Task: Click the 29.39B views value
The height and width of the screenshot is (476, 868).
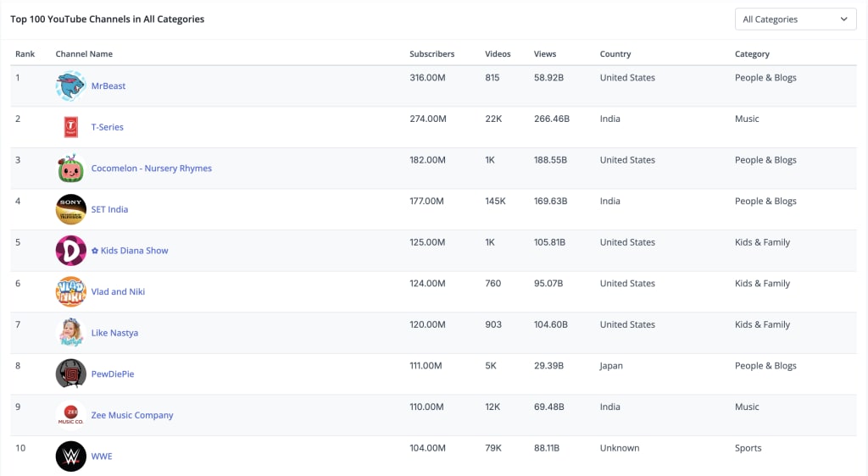Action: 548,365
